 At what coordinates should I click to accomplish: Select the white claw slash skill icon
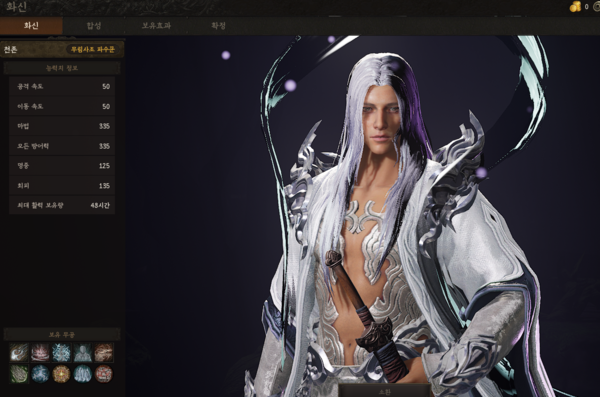pos(19,352)
